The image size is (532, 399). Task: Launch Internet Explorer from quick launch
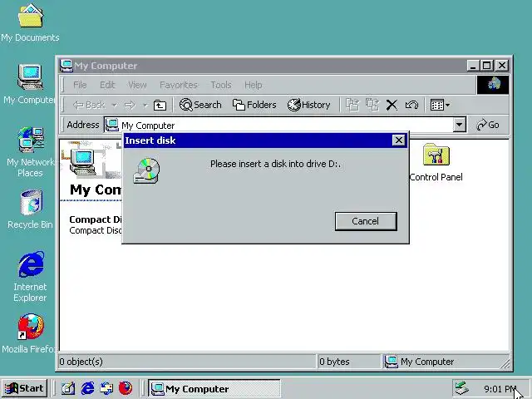[x=87, y=388]
